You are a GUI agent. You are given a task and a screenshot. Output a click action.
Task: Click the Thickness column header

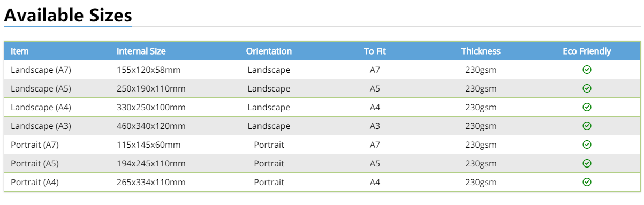coord(481,51)
